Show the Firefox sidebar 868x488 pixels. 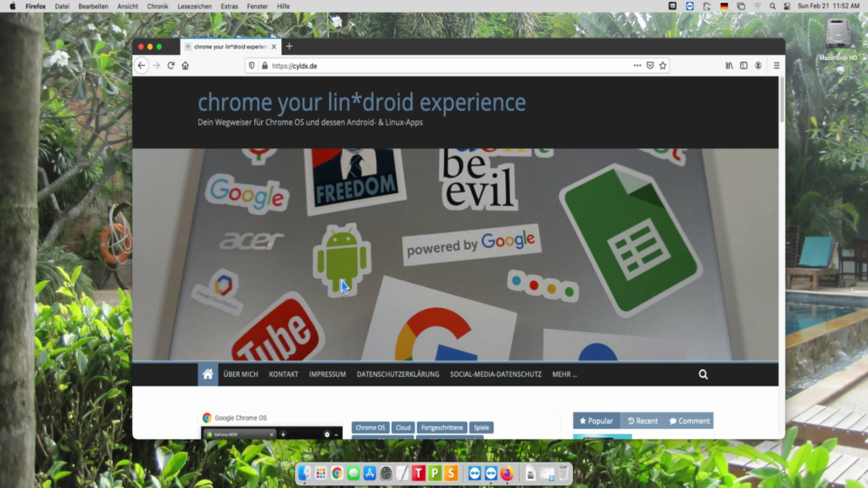coord(743,65)
